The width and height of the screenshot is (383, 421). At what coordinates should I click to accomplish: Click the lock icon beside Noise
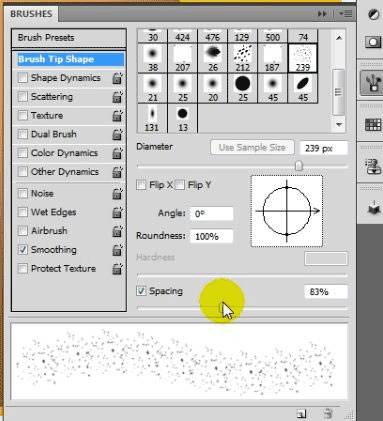pyautogui.click(x=117, y=194)
